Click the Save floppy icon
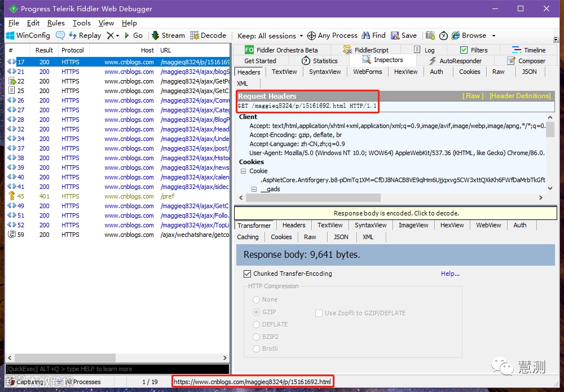The width and height of the screenshot is (564, 392). (395, 35)
